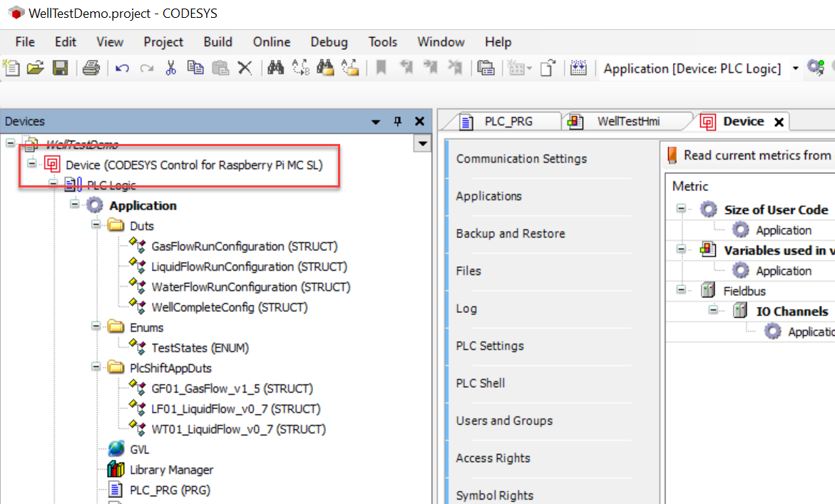
Task: Collapse the Enums folder in tree
Action: (x=96, y=327)
